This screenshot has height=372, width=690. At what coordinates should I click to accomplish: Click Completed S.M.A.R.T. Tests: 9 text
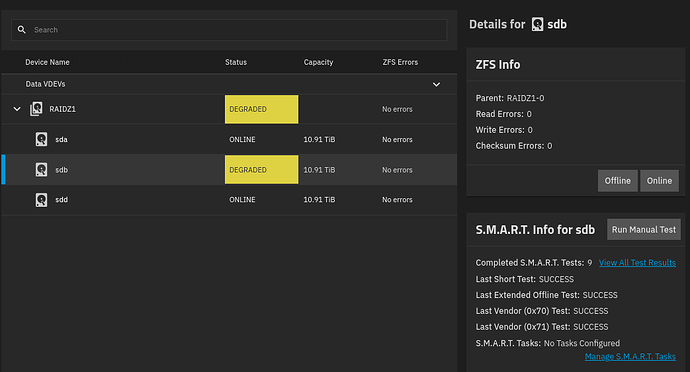coord(534,263)
